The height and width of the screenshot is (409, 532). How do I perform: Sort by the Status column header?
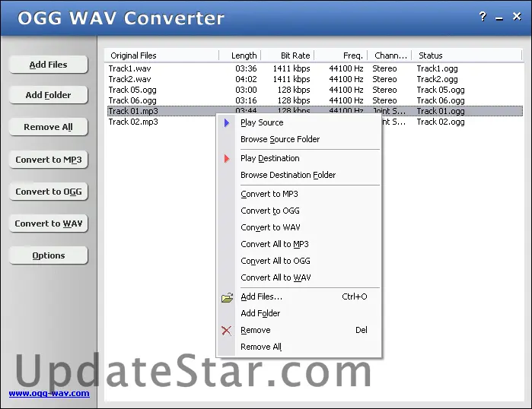467,55
